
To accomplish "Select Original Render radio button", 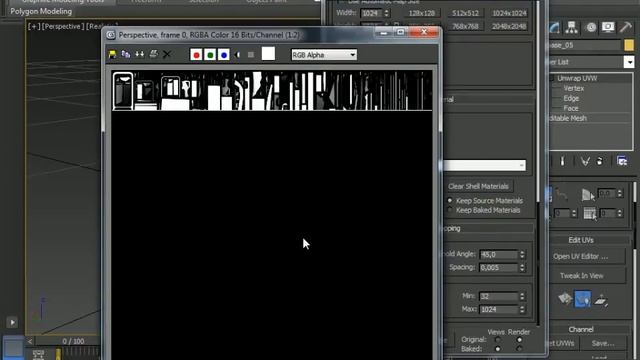I will [519, 340].
